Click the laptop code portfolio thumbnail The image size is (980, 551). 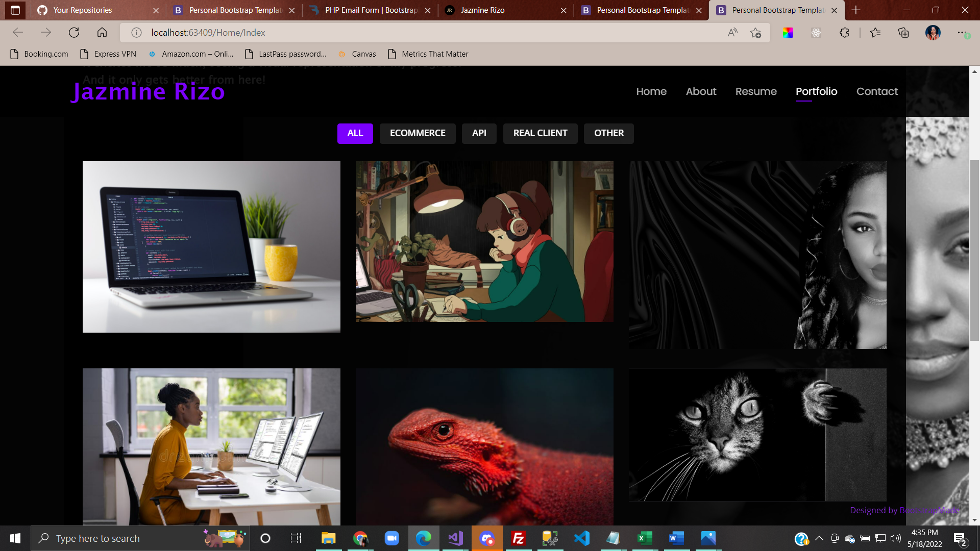coord(211,247)
